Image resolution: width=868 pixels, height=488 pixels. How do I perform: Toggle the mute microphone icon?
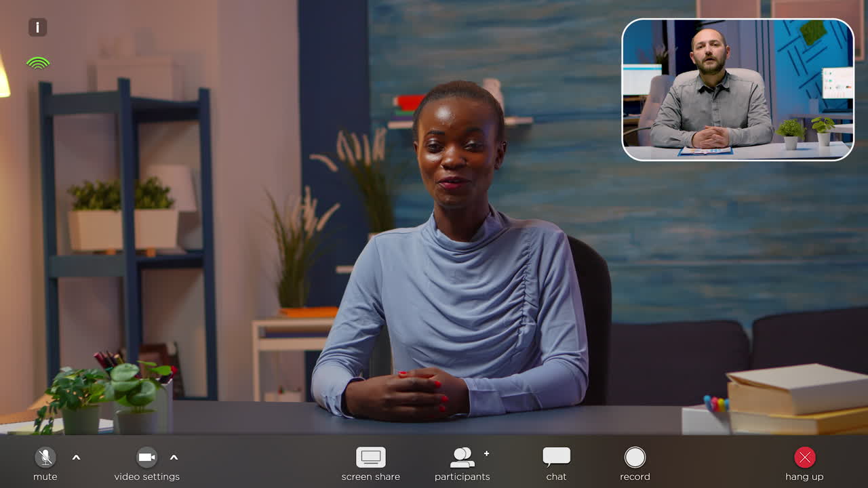(45, 457)
